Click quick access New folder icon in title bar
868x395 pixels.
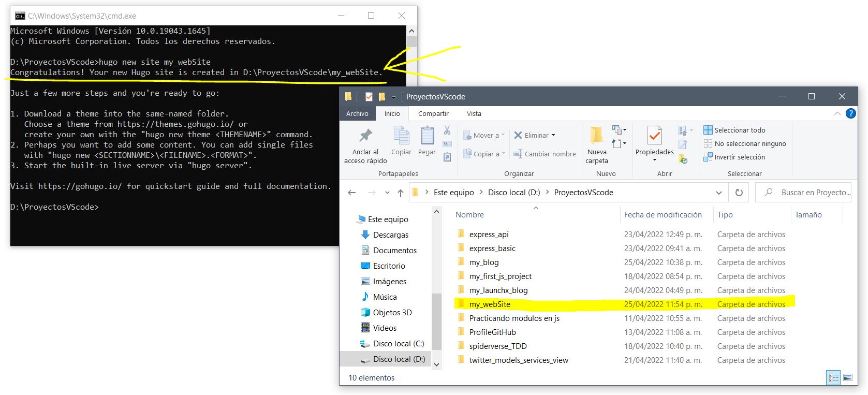click(x=382, y=96)
